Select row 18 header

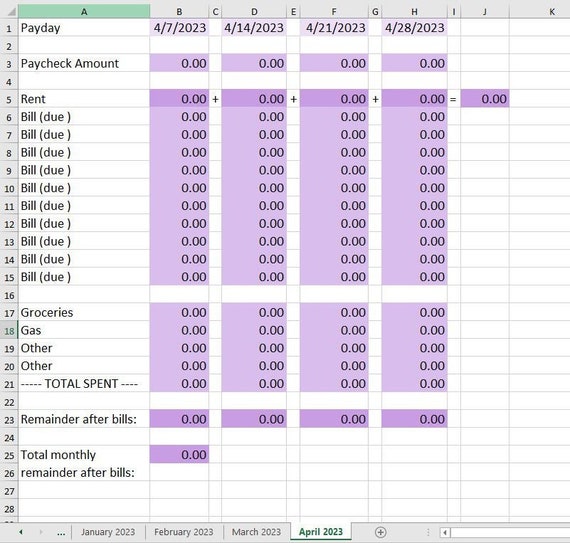pyautogui.click(x=9, y=331)
